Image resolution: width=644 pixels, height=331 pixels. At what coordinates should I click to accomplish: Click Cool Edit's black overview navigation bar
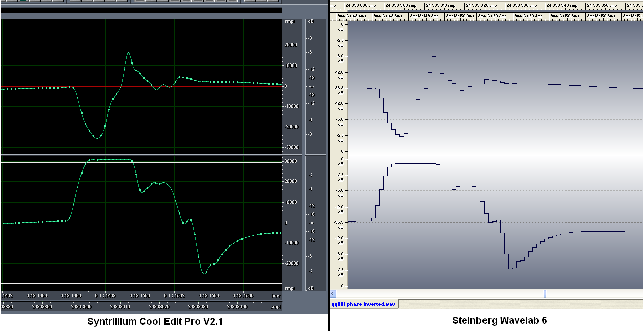pos(141,10)
